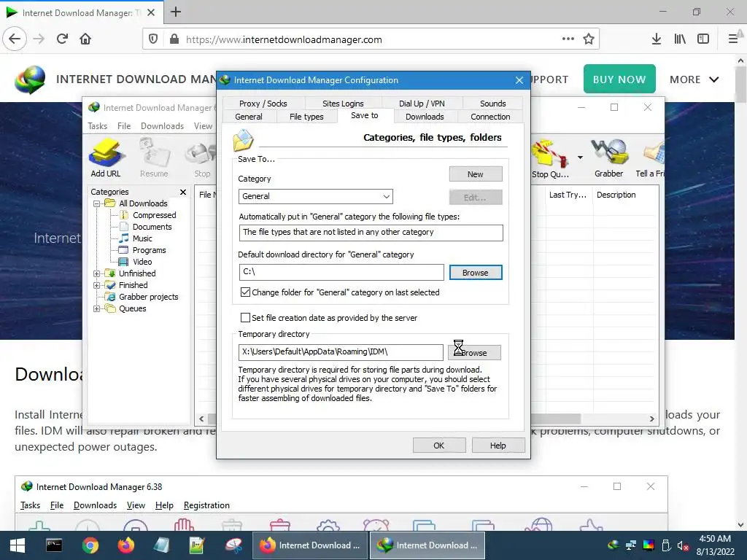Open the Dial Up / VPN tab
The width and height of the screenshot is (747, 560).
click(422, 104)
